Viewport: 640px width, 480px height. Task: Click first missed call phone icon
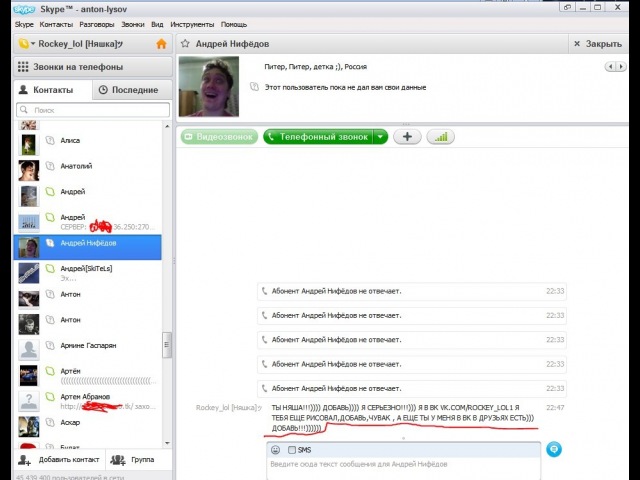tap(264, 291)
